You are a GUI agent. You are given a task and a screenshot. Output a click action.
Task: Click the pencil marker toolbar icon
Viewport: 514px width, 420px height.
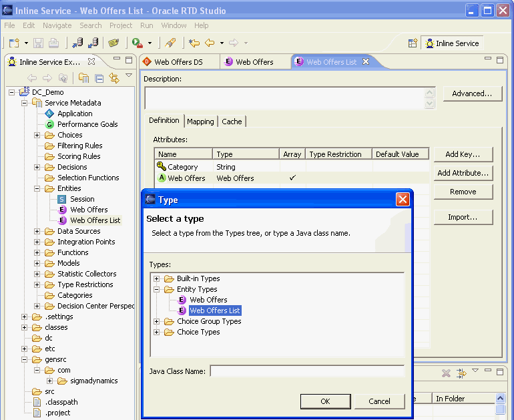[x=170, y=43]
